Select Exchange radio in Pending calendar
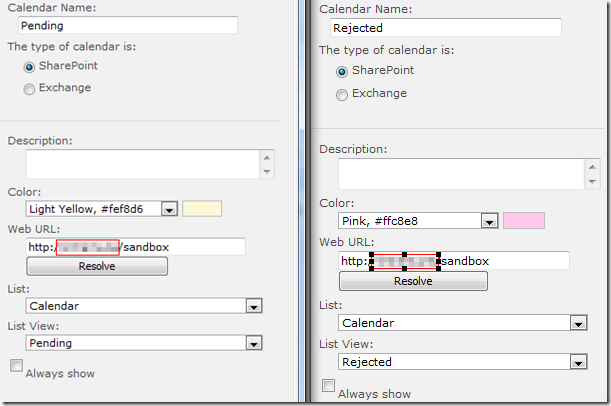The width and height of the screenshot is (611, 406). (x=29, y=88)
